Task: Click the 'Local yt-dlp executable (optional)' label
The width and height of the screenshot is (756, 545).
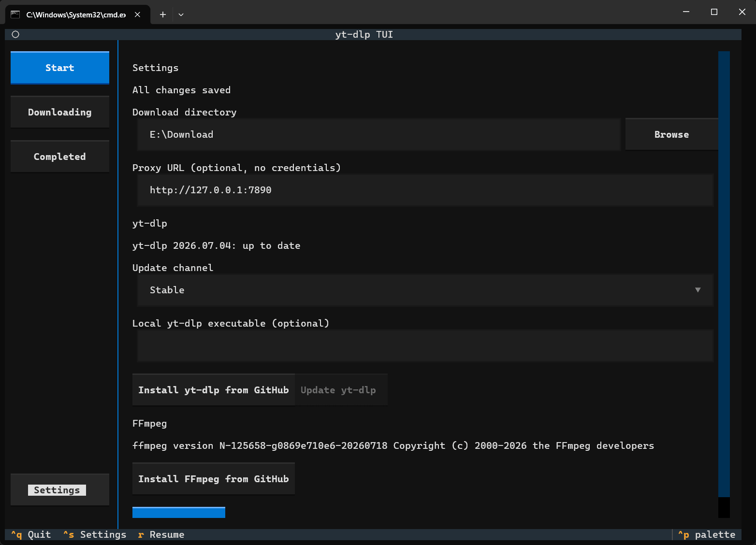Action: pyautogui.click(x=231, y=323)
